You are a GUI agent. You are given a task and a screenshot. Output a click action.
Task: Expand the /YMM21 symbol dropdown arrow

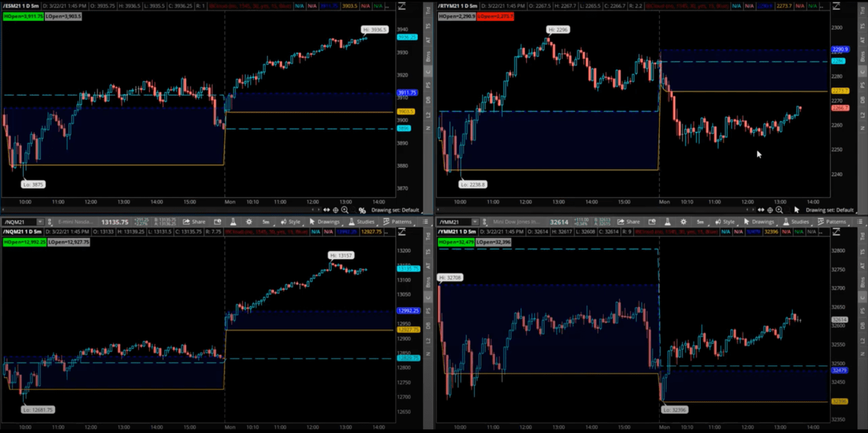475,222
